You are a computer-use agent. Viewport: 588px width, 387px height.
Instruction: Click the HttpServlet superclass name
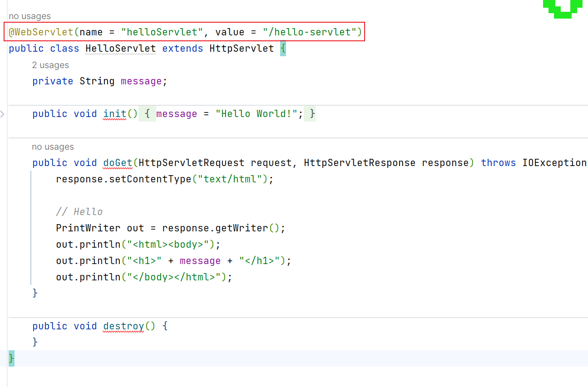pos(242,49)
